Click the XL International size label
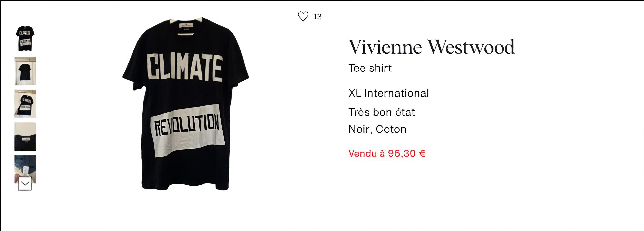This screenshot has width=644, height=231. 388,93
